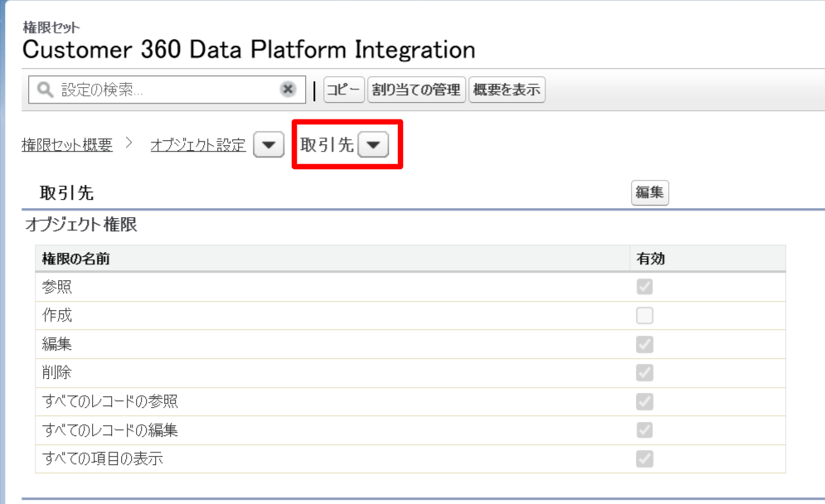Click the magnifier icon in settings search
The height and width of the screenshot is (504, 825).
[46, 90]
